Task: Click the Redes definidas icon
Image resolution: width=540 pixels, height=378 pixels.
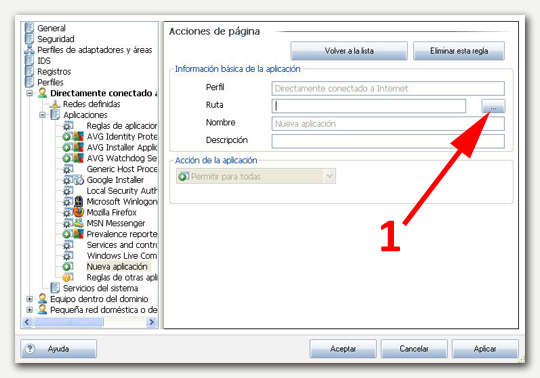Action: tap(55, 104)
